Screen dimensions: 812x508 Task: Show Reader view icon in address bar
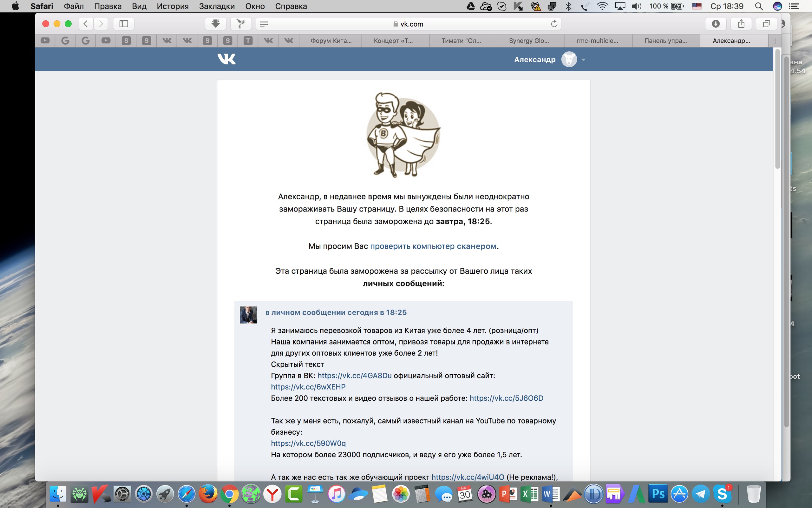(264, 23)
